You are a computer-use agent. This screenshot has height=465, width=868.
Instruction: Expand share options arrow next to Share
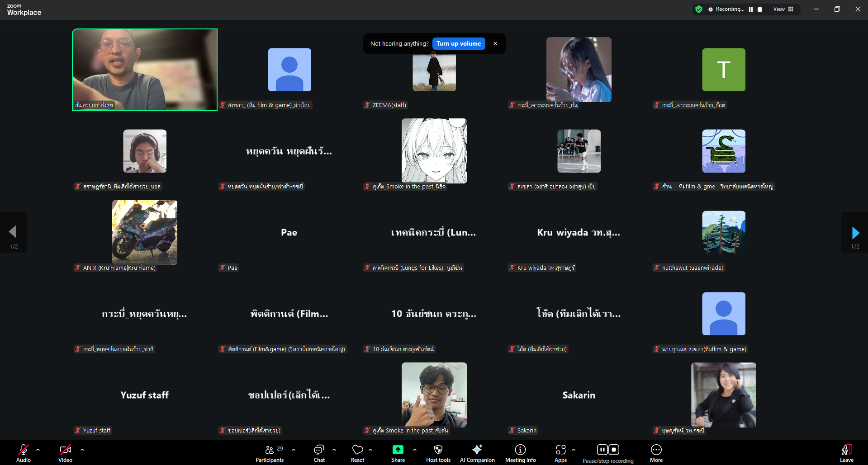(415, 450)
